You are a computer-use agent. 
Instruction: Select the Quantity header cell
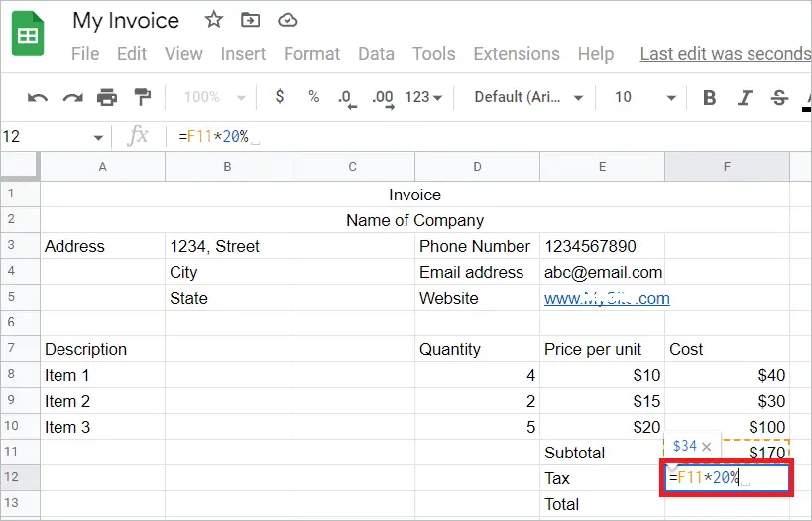pyautogui.click(x=477, y=349)
